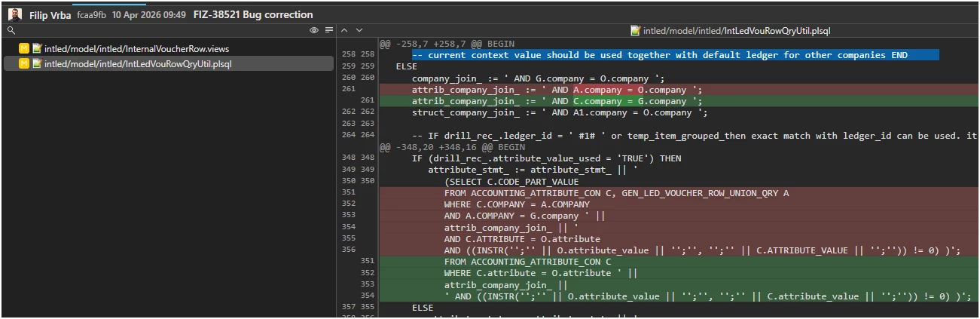
Task: Click the commit hash fcaa9fb
Action: [92, 15]
